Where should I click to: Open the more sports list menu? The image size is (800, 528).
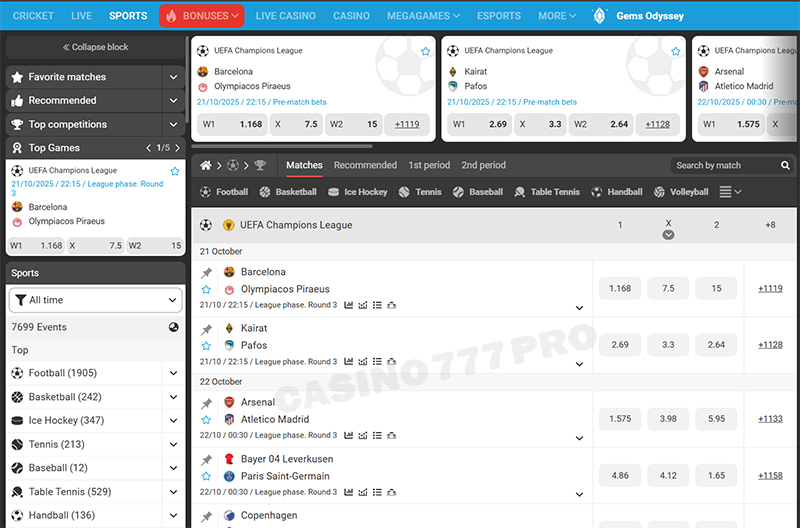(730, 192)
